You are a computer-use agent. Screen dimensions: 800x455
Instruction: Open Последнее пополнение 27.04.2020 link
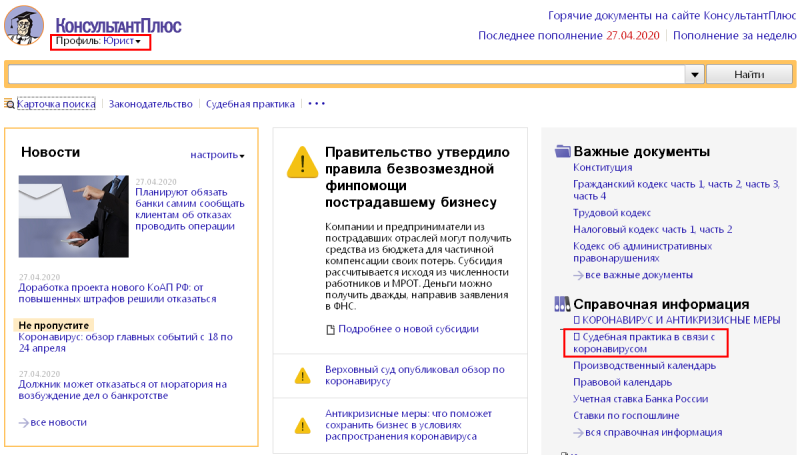568,36
